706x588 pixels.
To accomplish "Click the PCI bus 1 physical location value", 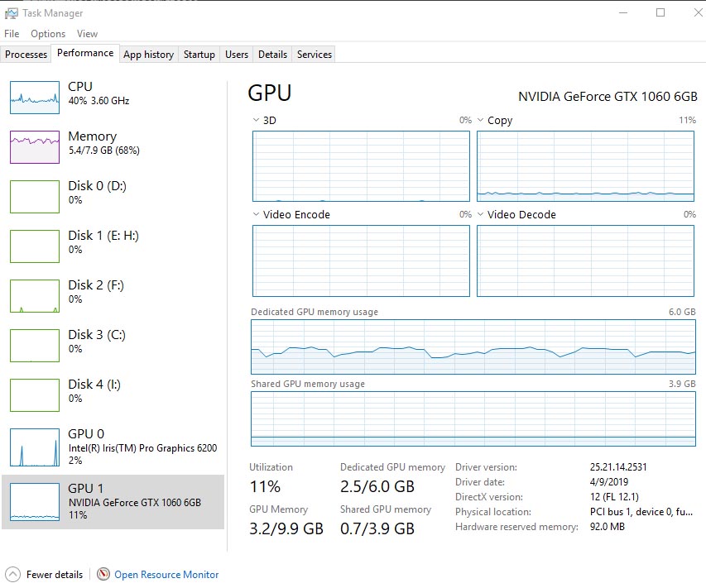I will click(x=641, y=512).
